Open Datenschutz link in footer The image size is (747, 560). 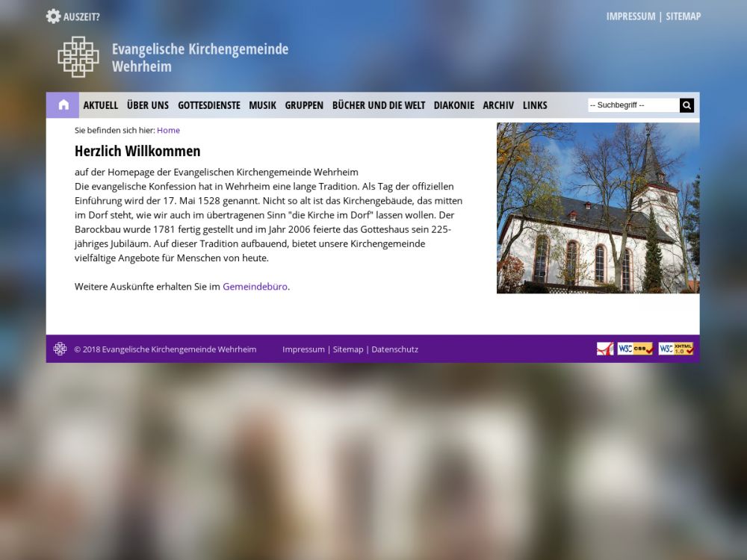click(394, 349)
